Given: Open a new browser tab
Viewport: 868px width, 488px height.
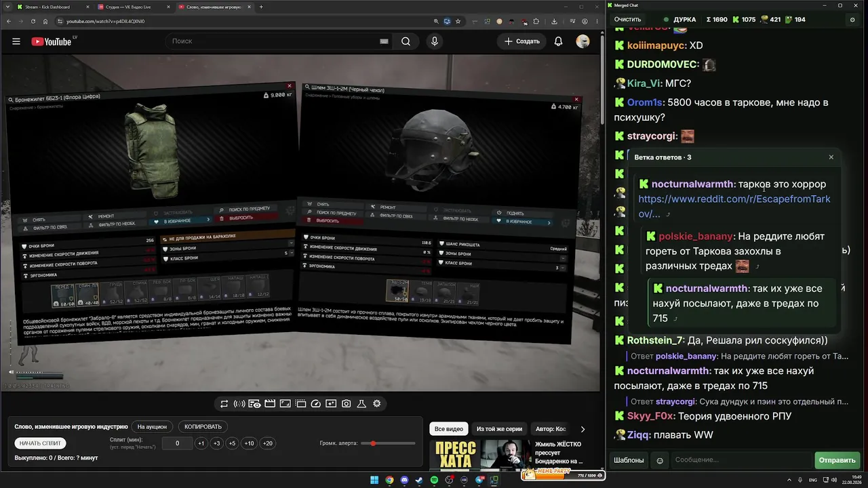Looking at the screenshot, I should coord(261,7).
